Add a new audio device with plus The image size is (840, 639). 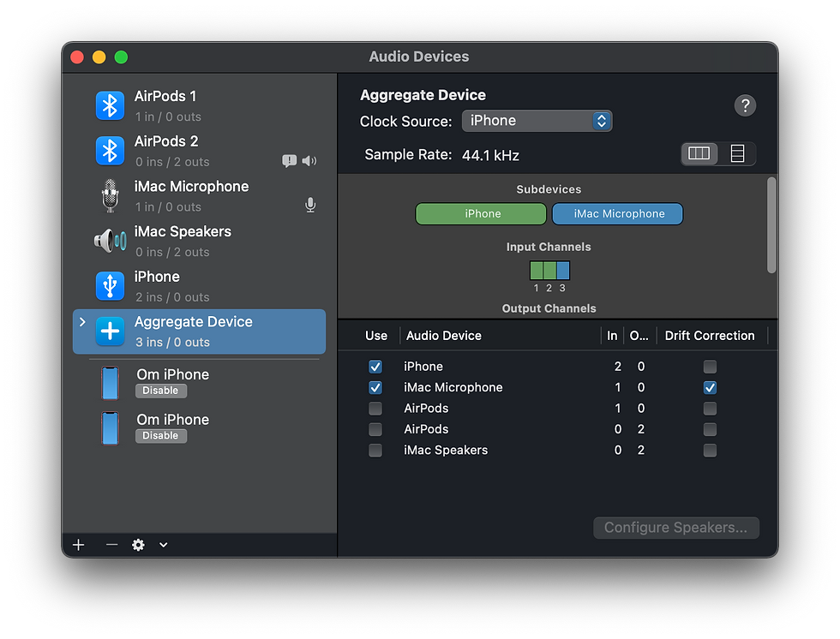point(79,545)
